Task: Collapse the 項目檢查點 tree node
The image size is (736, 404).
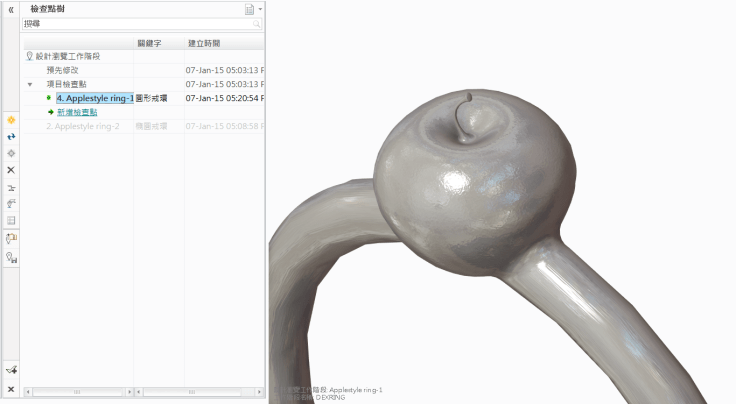Action: coord(30,85)
